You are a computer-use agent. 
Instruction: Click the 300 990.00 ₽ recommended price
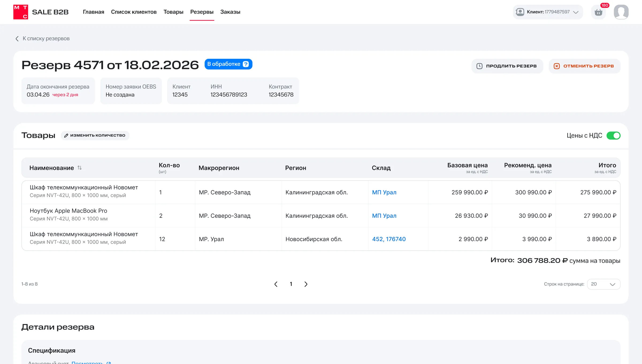[533, 192]
